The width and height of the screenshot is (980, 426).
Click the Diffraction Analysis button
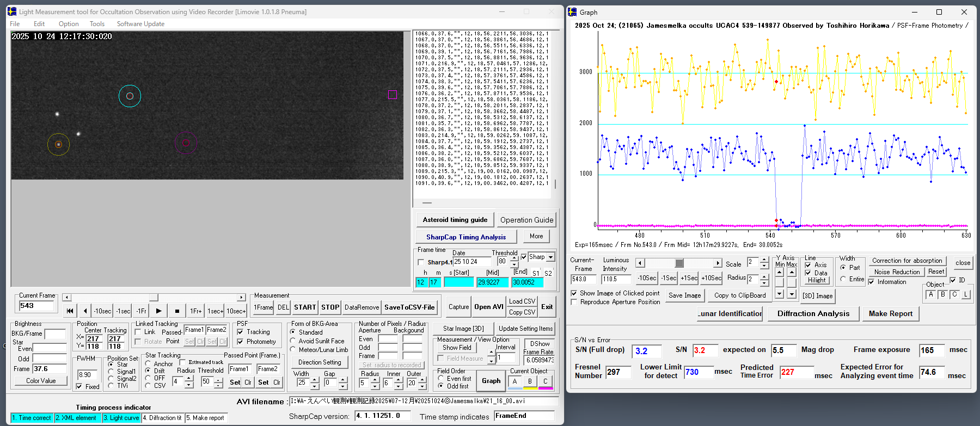[813, 313]
